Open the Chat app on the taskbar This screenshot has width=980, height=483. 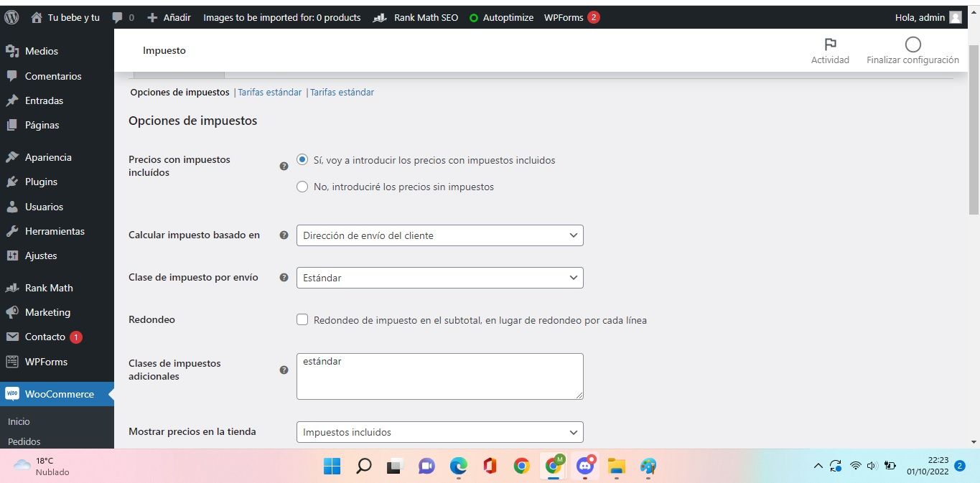pyautogui.click(x=426, y=466)
